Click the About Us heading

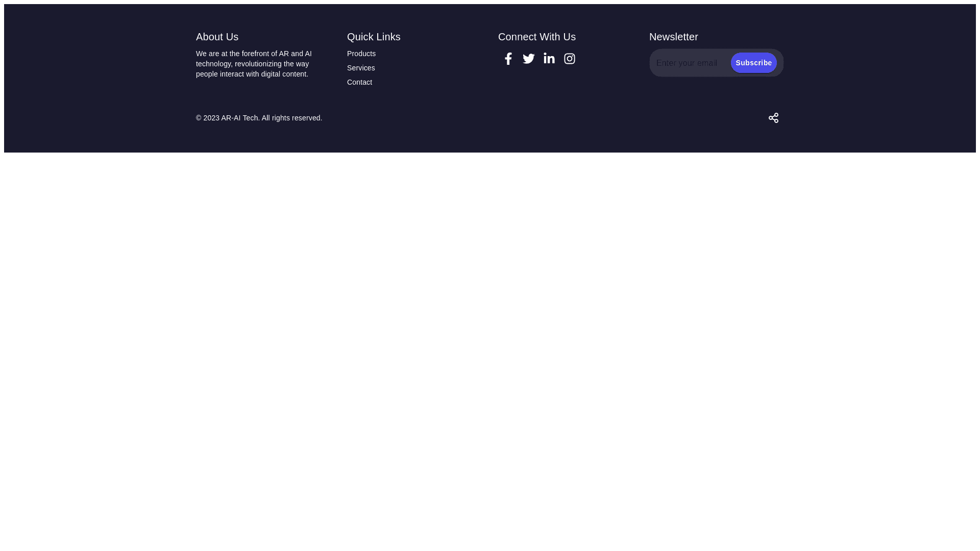click(217, 37)
